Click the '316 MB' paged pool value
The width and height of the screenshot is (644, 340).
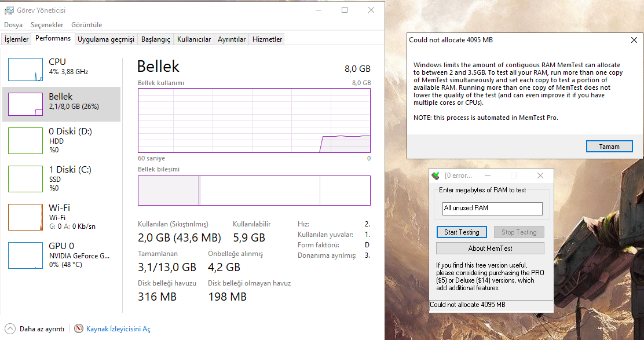tap(158, 297)
